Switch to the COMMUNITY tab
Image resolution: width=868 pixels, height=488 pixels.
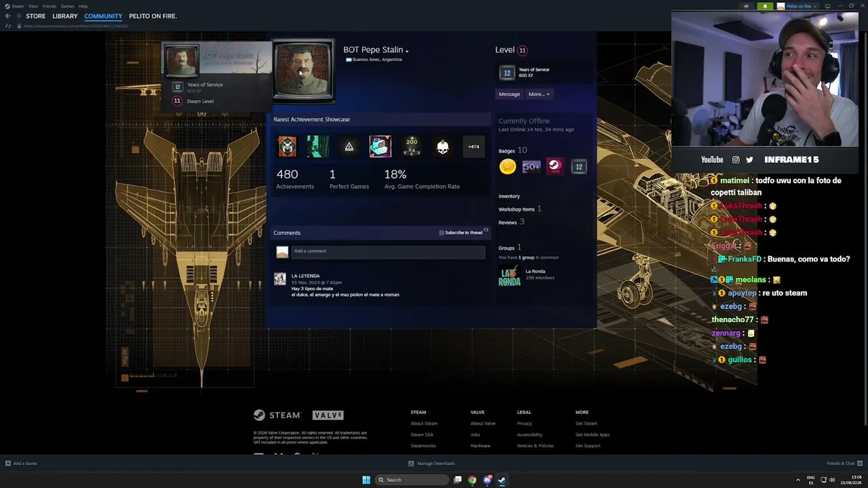coord(103,16)
